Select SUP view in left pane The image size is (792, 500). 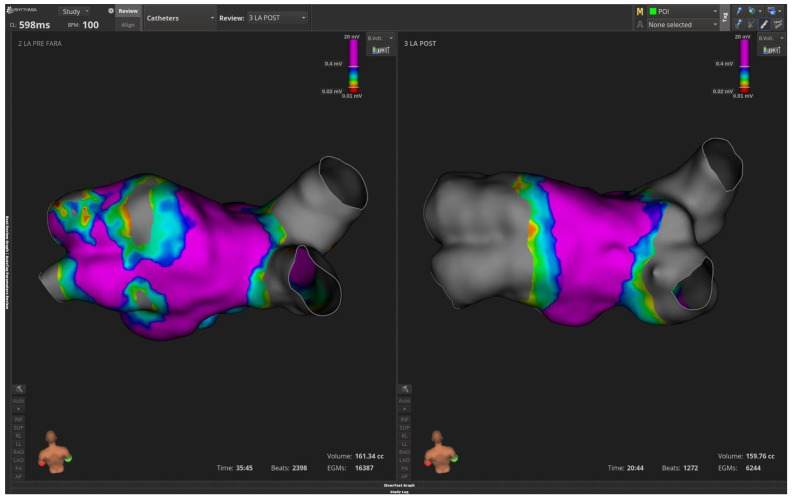click(19, 428)
